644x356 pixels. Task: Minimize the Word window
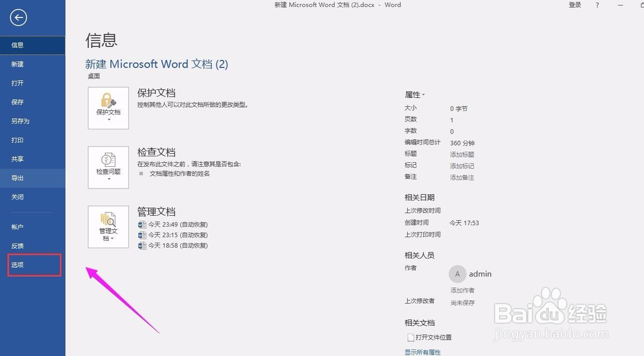(620, 5)
